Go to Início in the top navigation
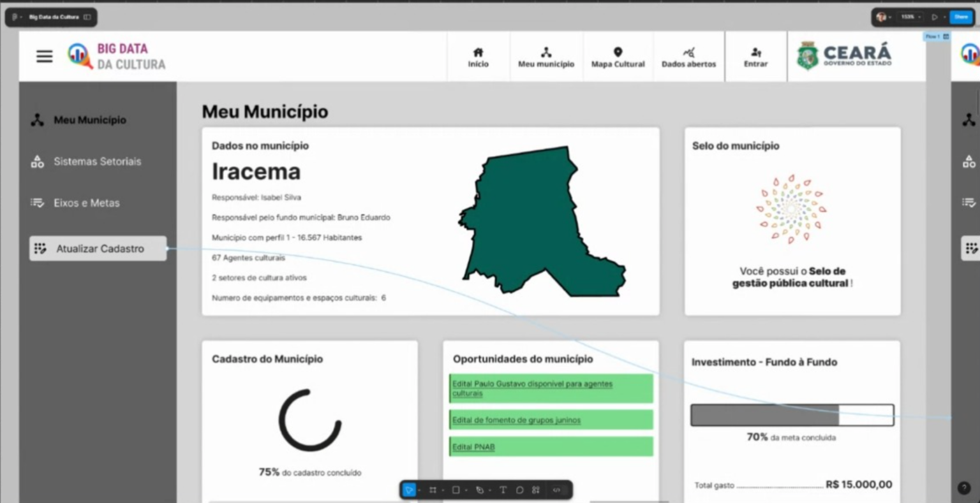 478,57
